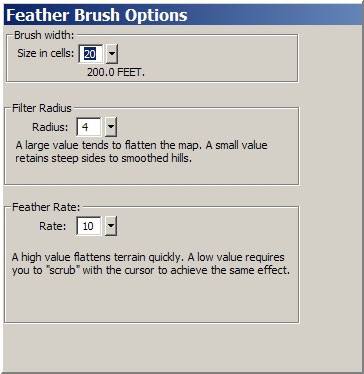Select the 200.0 FEET readout text

point(116,72)
